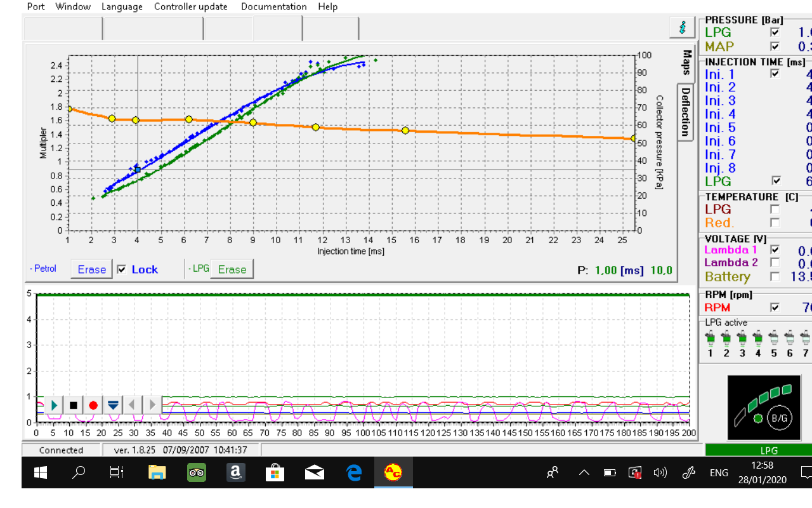Click the red record button
812x508 pixels.
(93, 405)
